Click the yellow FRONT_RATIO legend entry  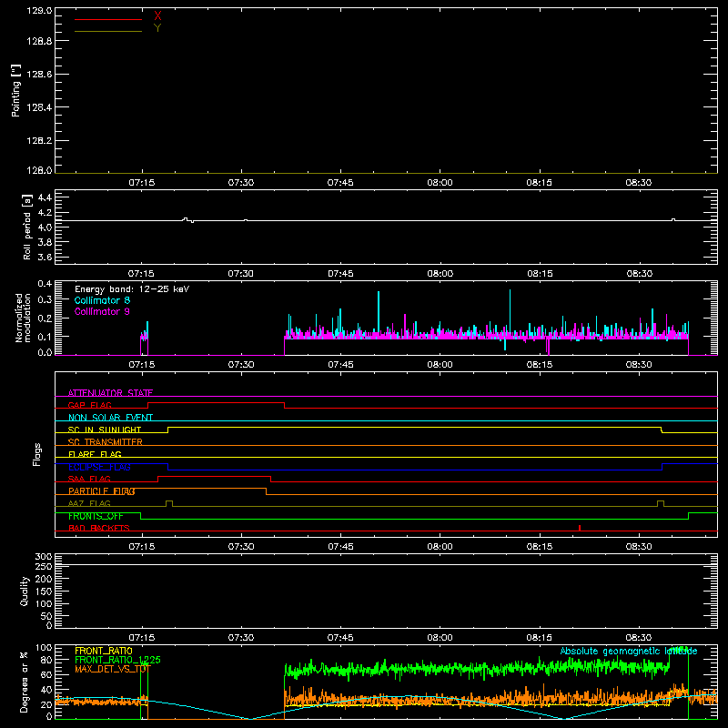click(104, 651)
